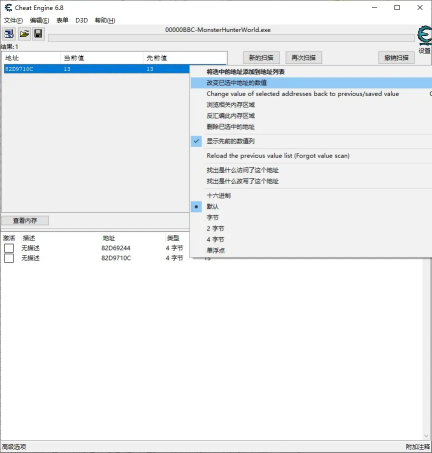
Task: Click the 查看内存 button
Action: pos(25,221)
